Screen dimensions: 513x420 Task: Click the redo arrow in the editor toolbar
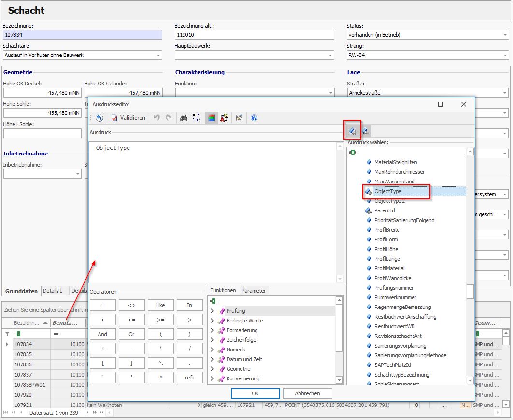click(x=169, y=118)
